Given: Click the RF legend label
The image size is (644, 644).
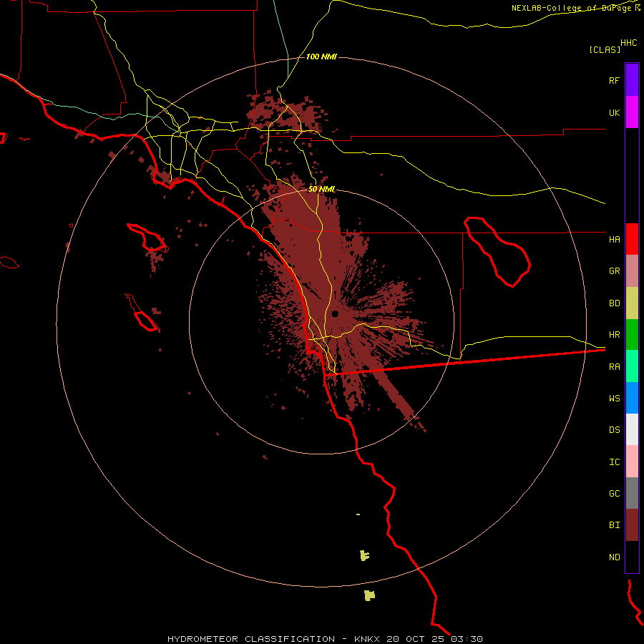Looking at the screenshot, I should click(614, 80).
